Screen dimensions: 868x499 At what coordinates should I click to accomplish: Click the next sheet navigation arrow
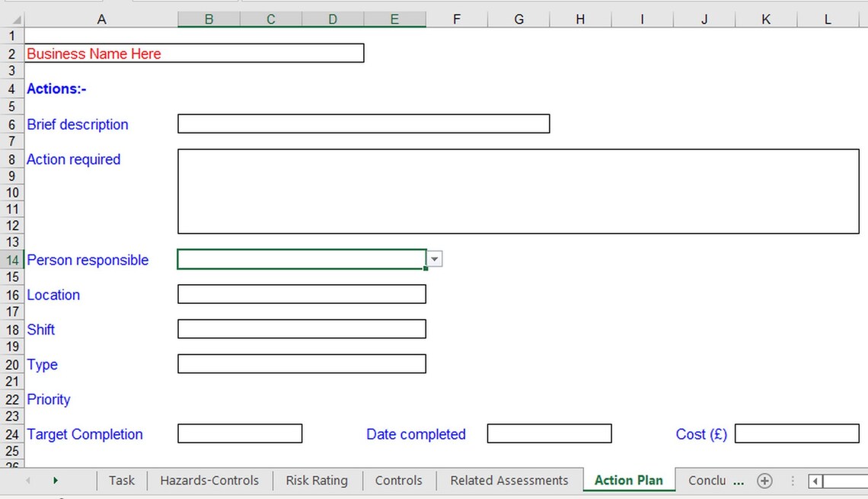coord(55,481)
